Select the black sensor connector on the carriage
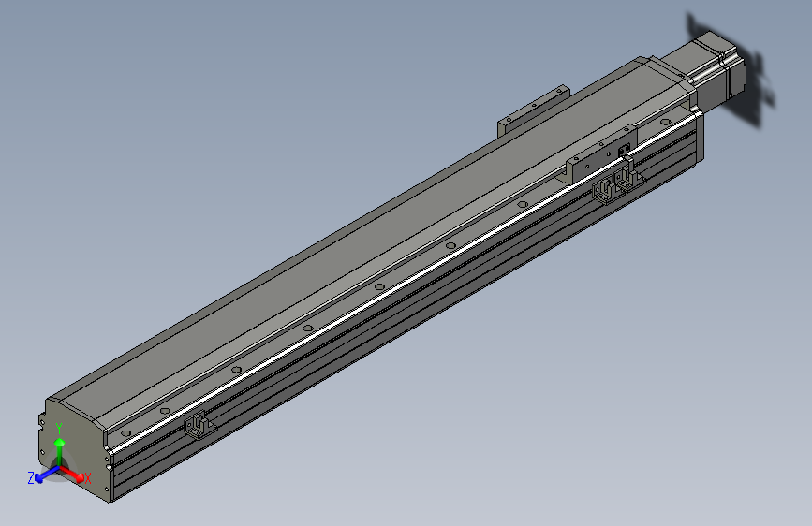Image resolution: width=812 pixels, height=526 pixels. pyautogui.click(x=624, y=150)
